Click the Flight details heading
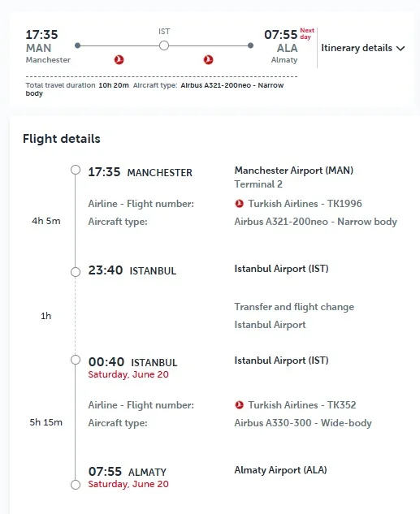420x514 pixels. tap(61, 139)
